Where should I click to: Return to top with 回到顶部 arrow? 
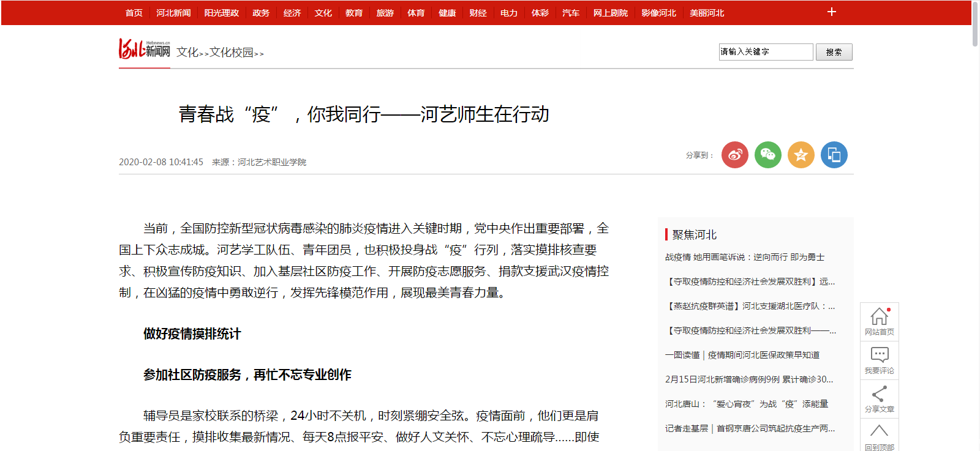click(879, 436)
